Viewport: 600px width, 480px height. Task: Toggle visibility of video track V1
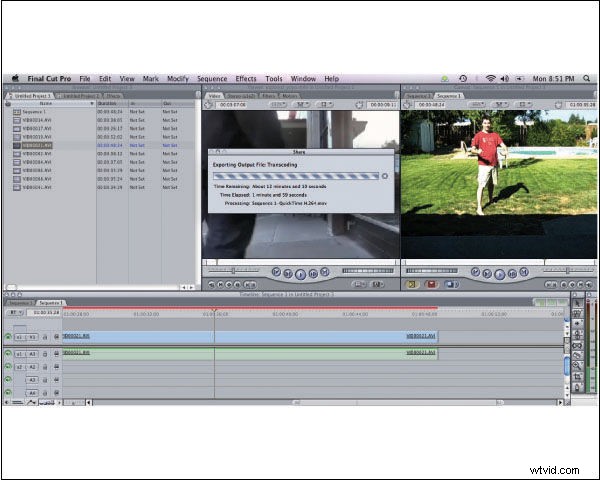click(8, 337)
